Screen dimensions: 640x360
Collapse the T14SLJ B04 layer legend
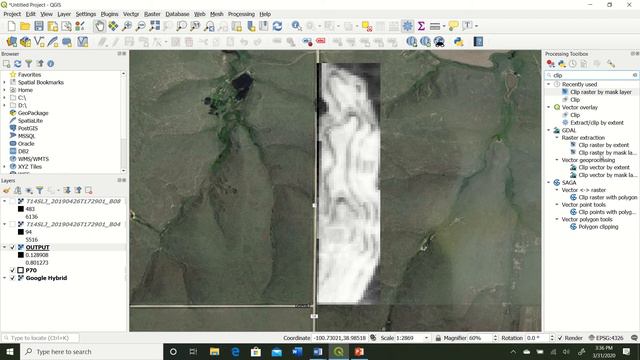pos(4,224)
